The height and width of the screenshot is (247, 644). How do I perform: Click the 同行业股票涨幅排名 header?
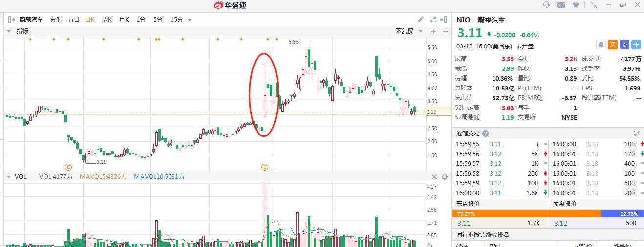483,235
